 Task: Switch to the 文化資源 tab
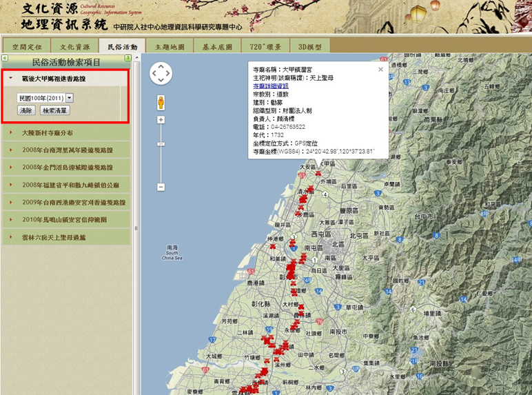[x=74, y=47]
